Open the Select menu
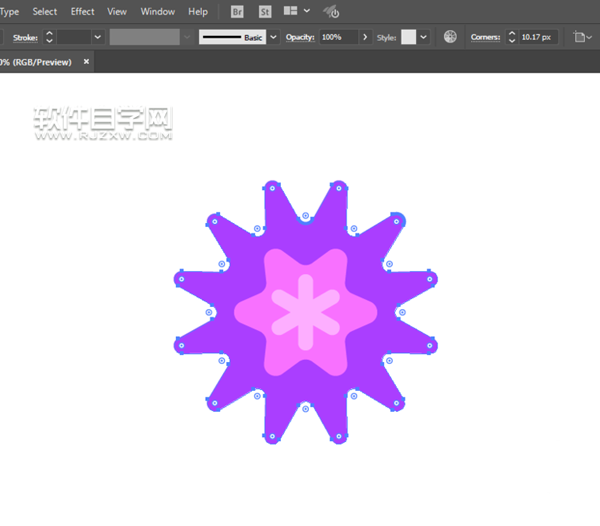 pyautogui.click(x=44, y=12)
